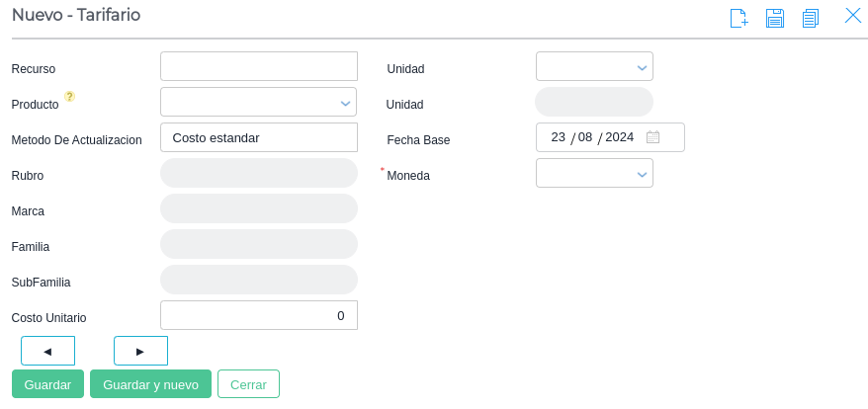This screenshot has height=409, width=868.
Task: Close the Nuevo Tarifario form
Action: pos(852,16)
